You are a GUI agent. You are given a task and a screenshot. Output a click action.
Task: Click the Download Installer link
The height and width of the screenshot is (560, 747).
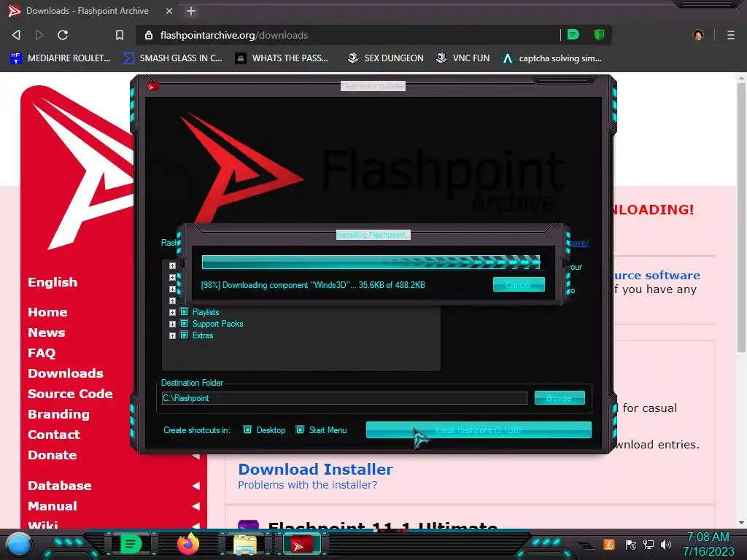[x=315, y=469]
